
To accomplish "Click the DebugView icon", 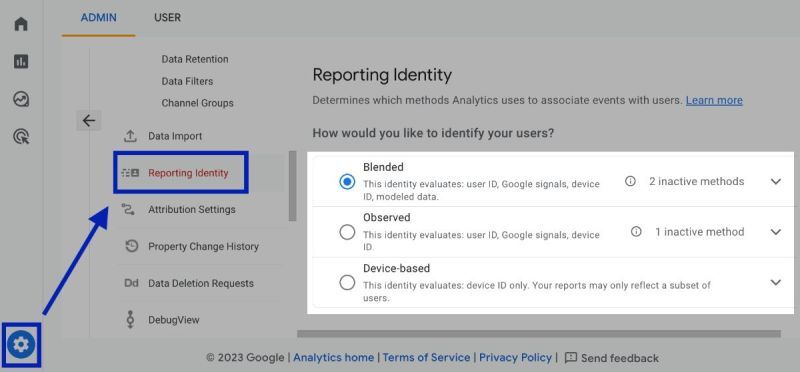I will click(x=131, y=320).
